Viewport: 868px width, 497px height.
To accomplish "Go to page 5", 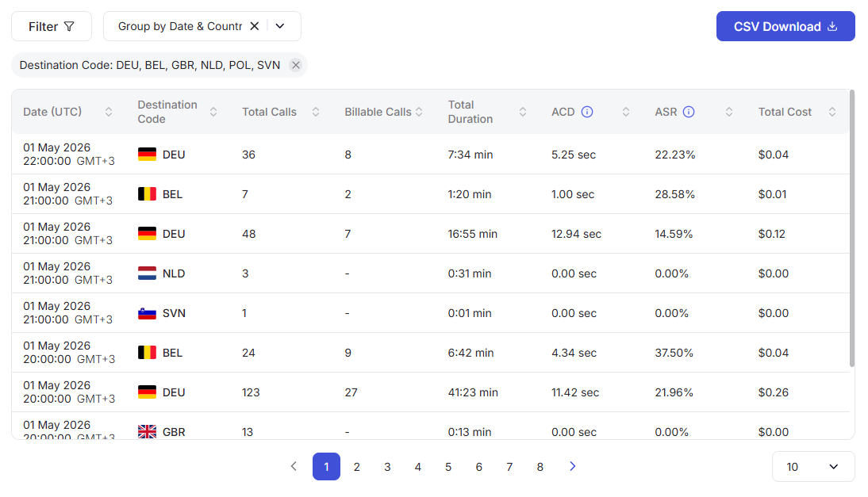I will (x=448, y=467).
